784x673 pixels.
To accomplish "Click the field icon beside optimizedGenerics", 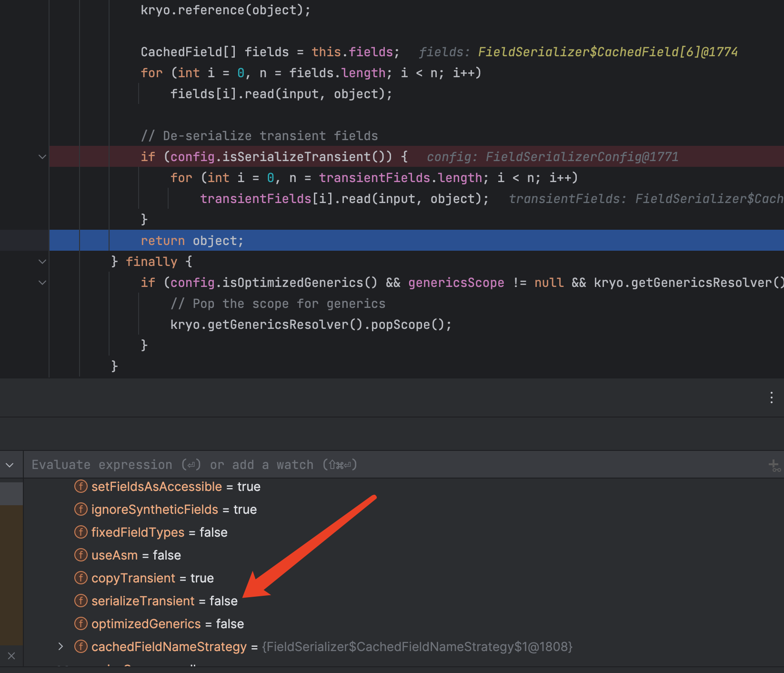I will click(x=81, y=623).
